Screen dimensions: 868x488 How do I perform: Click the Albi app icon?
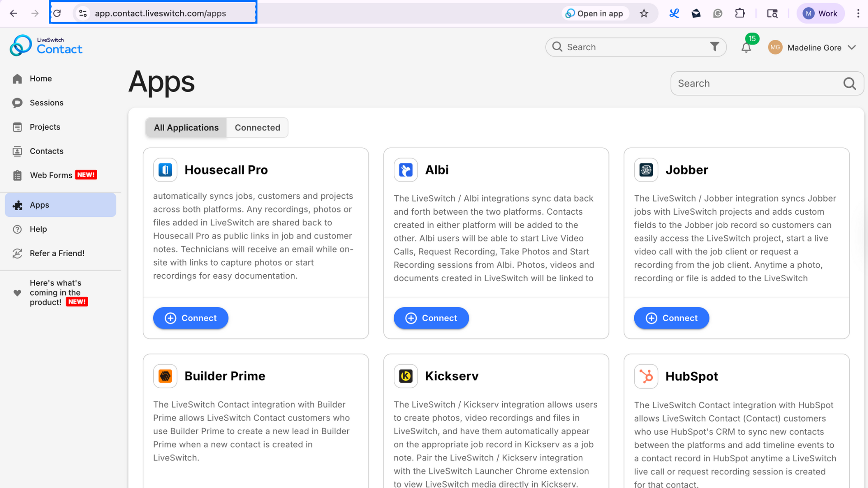[x=406, y=170]
